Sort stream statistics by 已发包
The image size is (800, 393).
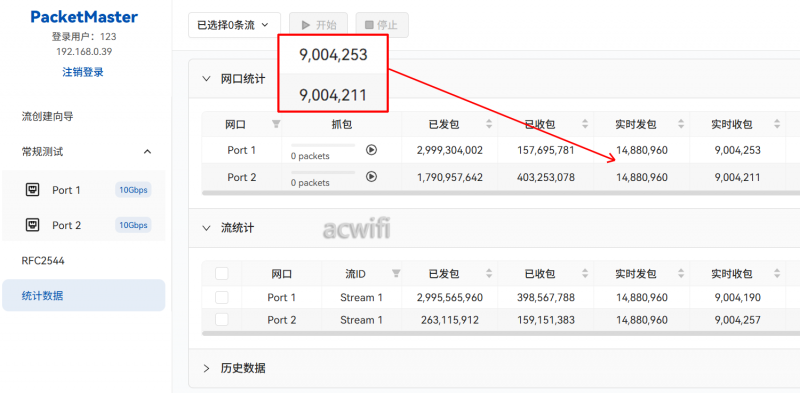489,274
